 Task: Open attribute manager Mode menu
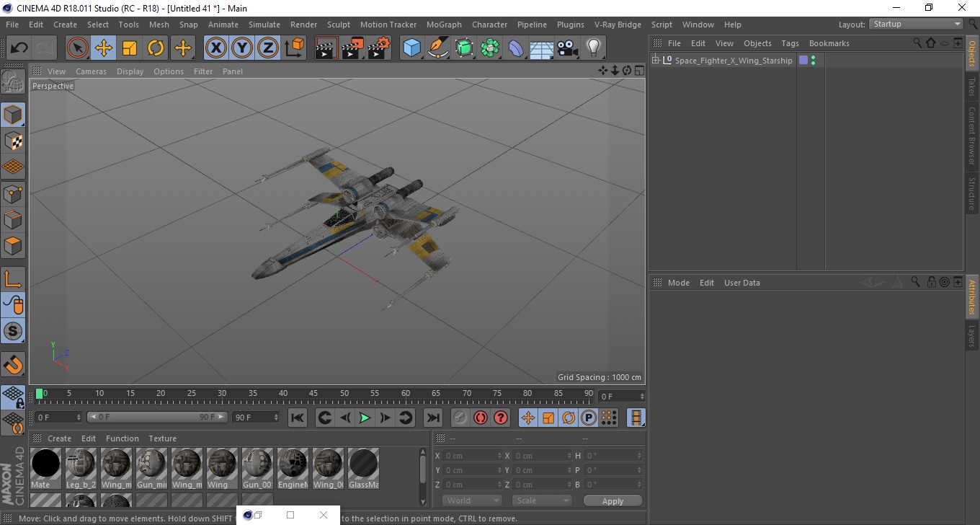678,283
